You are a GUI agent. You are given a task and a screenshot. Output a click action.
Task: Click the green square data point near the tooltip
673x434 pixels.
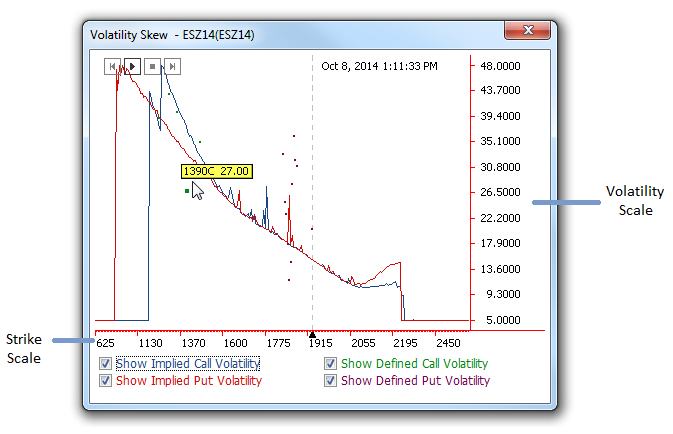tap(187, 190)
